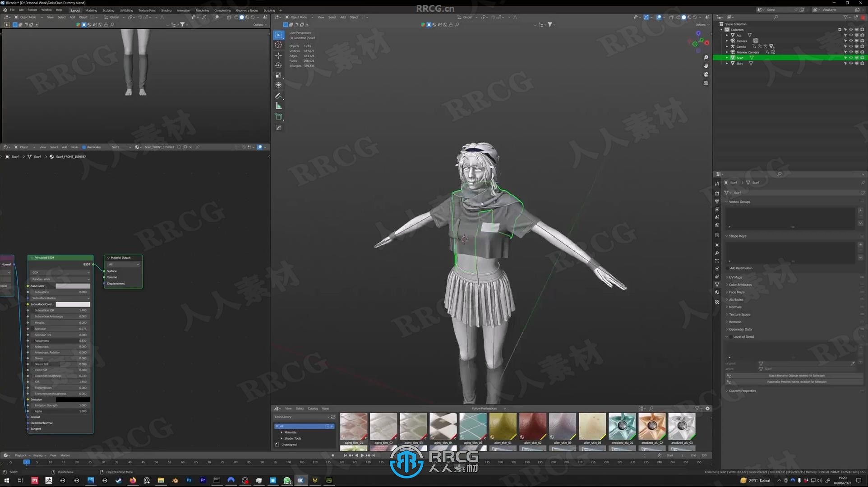Click the Windows Start button
This screenshot has height=487, width=868.
click(x=6, y=480)
